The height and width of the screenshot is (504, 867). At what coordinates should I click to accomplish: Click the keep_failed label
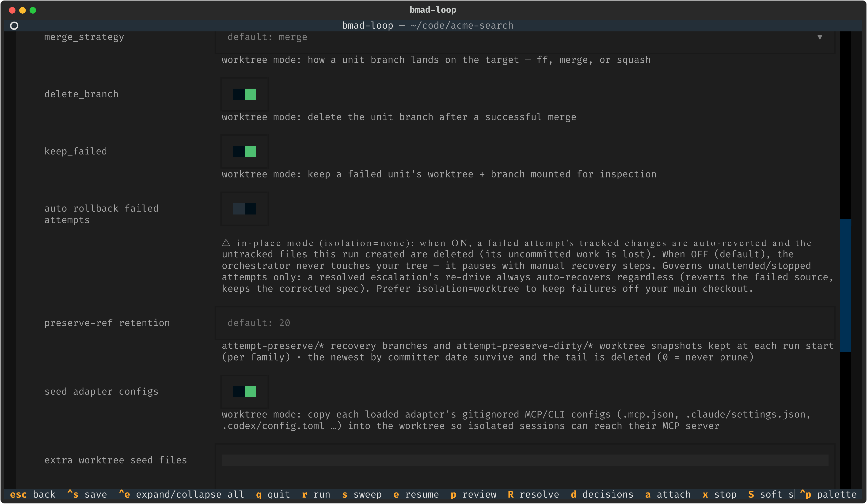(x=76, y=151)
